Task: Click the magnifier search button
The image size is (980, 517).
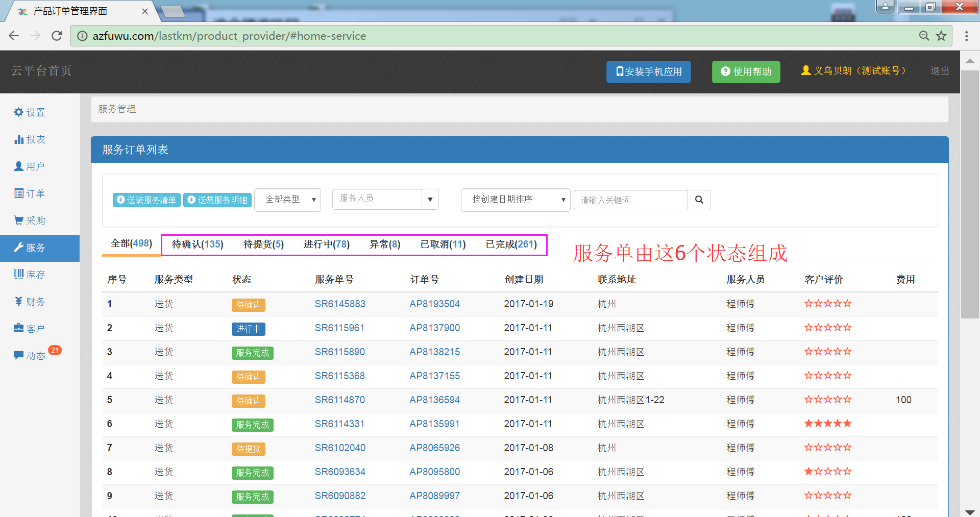Action: (699, 200)
